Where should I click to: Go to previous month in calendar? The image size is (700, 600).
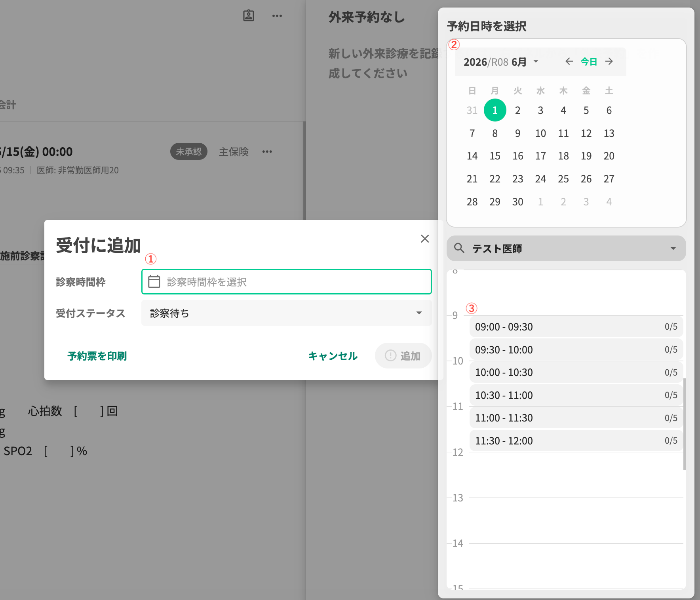(x=569, y=61)
